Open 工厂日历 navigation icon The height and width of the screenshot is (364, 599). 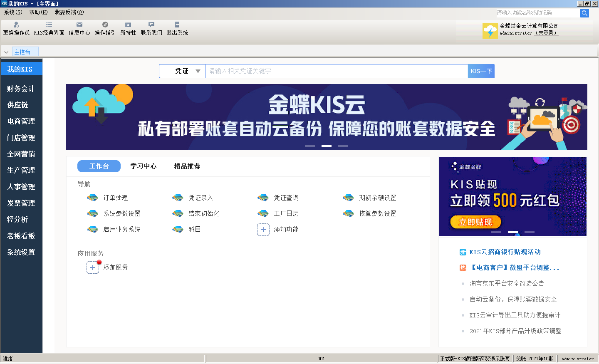[263, 213]
